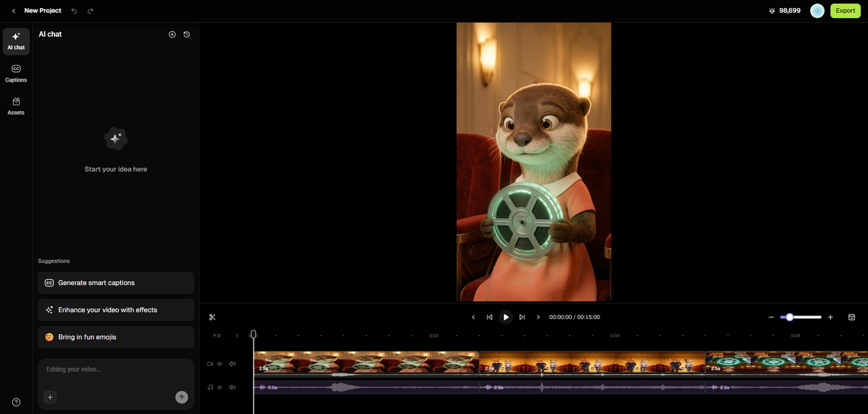The image size is (868, 414).
Task: Hide the video track with eye icon
Action: click(x=220, y=364)
